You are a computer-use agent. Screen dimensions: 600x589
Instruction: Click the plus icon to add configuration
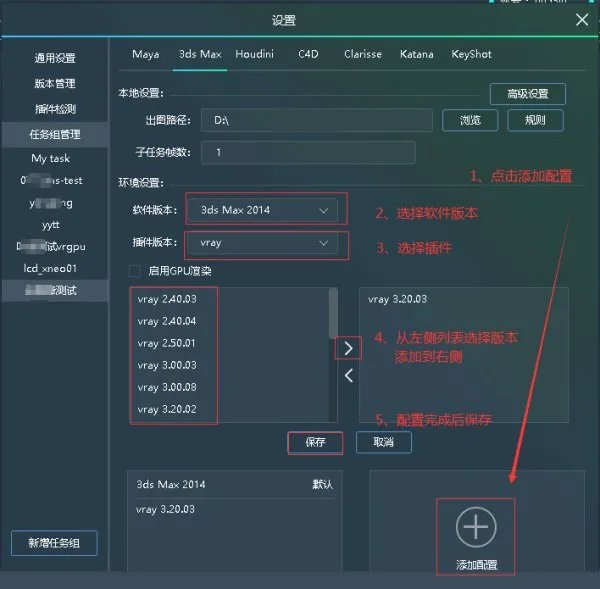pos(476,527)
